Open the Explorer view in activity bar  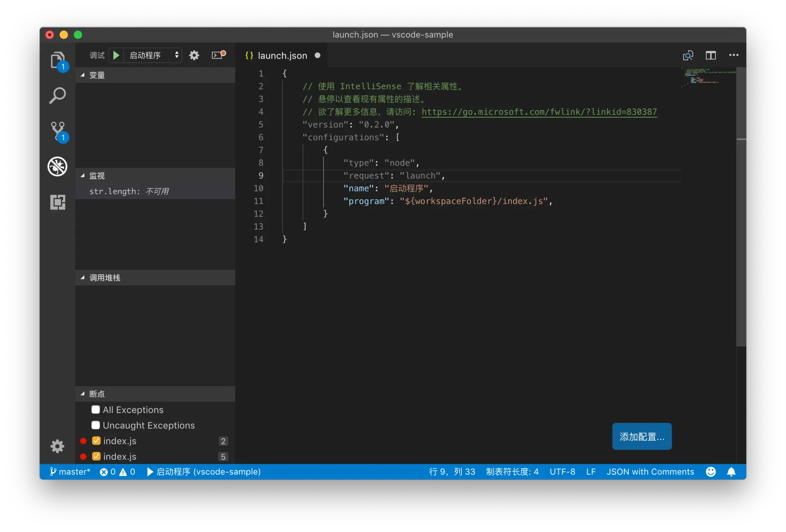[x=57, y=61]
